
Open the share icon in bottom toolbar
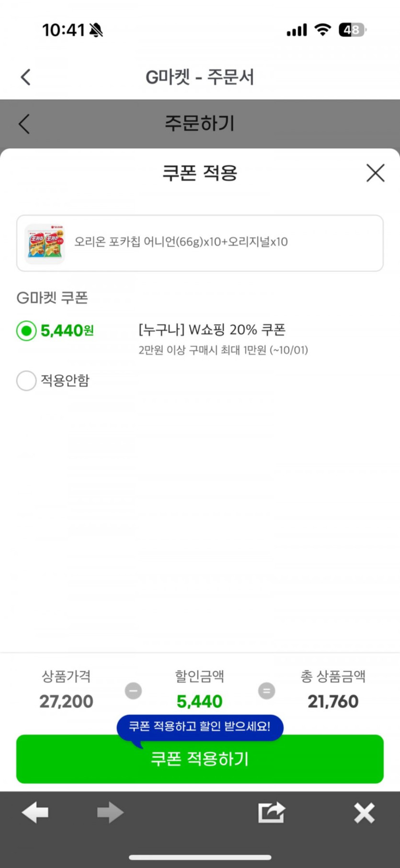coord(271,813)
